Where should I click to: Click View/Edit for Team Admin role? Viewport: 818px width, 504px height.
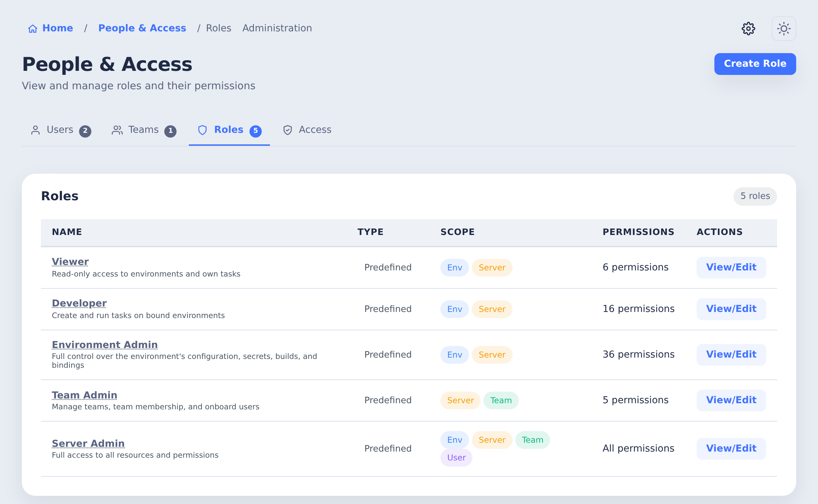[x=731, y=400]
